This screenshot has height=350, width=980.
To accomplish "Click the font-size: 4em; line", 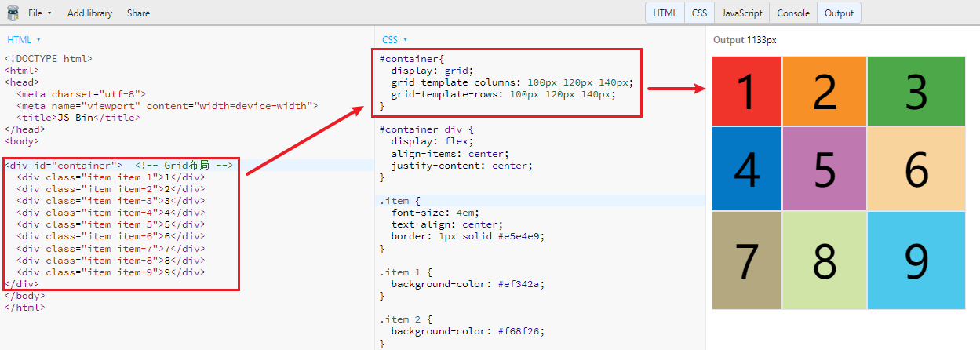I will [435, 213].
